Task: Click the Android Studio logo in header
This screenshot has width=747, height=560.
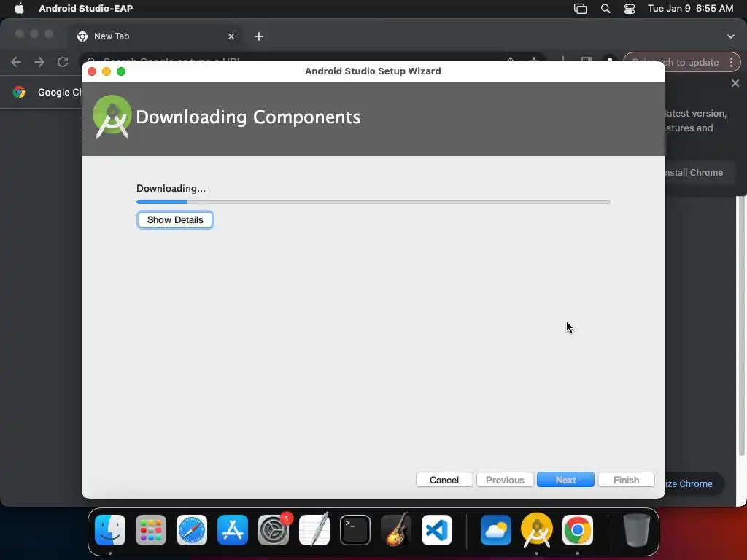Action: coord(112,117)
